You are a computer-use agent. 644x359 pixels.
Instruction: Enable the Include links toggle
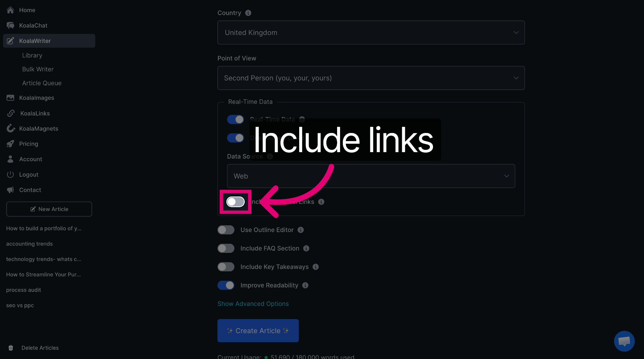(235, 202)
